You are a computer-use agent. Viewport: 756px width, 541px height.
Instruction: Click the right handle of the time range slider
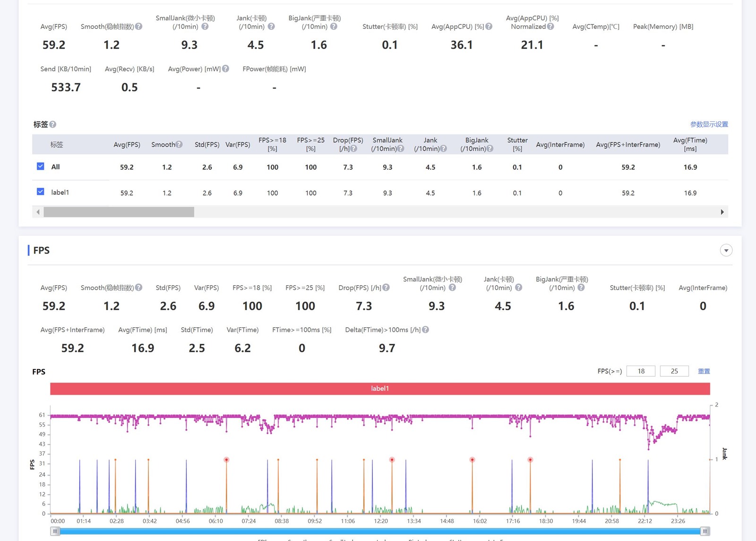[x=705, y=531]
